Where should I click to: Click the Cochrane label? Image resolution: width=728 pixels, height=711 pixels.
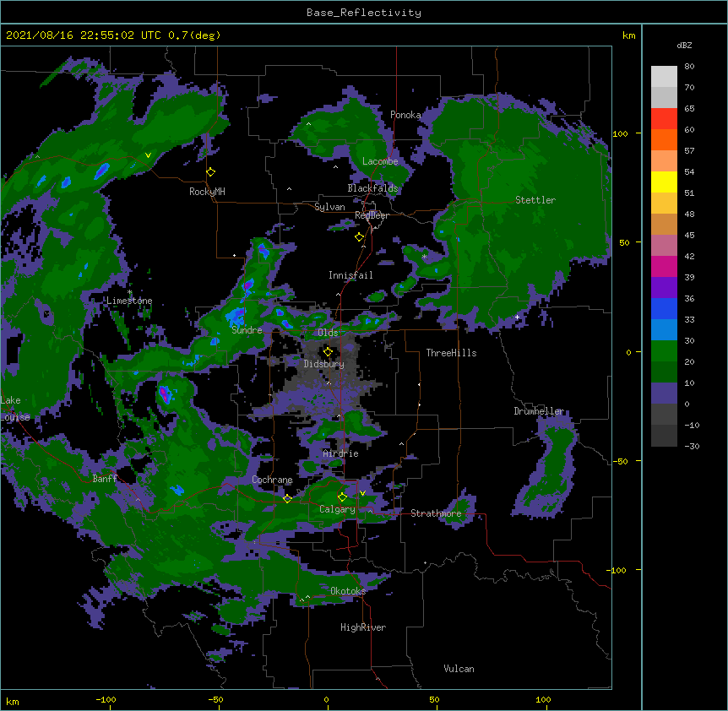coord(272,480)
